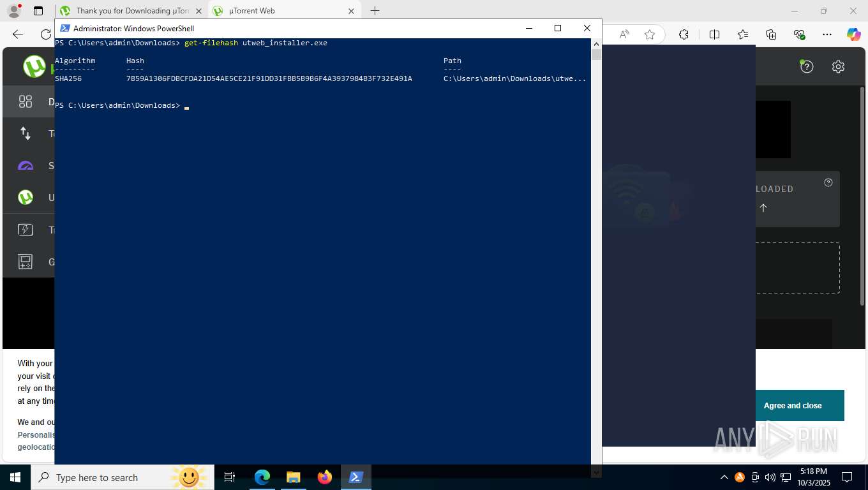Select the dashboard grid icon in µTorrent sidebar
Image resolution: width=868 pixels, height=490 pixels.
tap(26, 101)
